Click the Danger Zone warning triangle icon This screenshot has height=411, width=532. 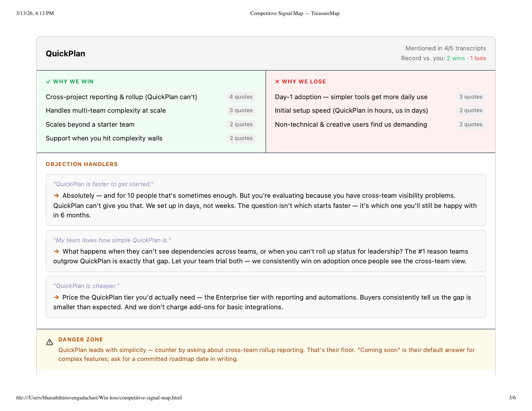coord(49,342)
